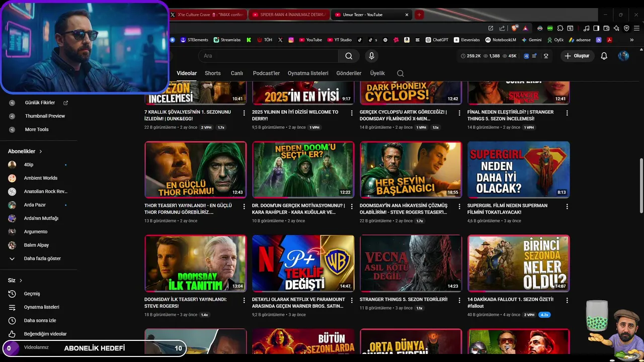Open VECNA ASIL KÖTÜ DEĞİL thumbnail
The width and height of the screenshot is (644, 362).
pyautogui.click(x=411, y=263)
